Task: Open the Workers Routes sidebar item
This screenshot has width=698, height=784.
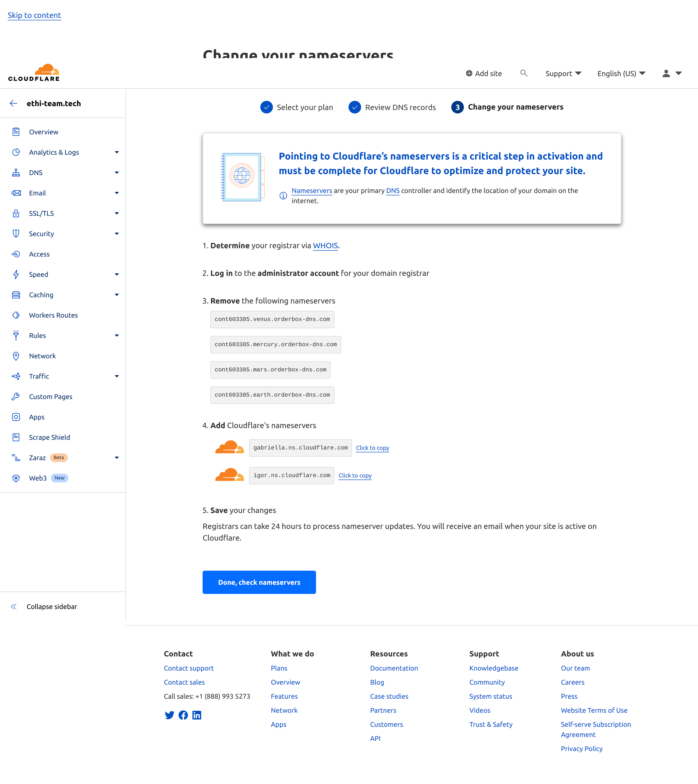Action: 63,315
